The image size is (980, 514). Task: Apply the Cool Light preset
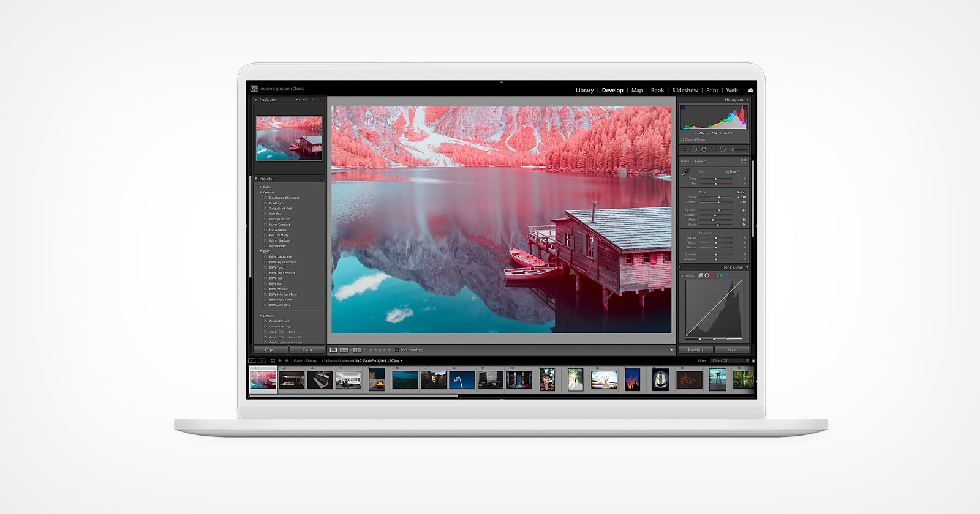click(276, 203)
